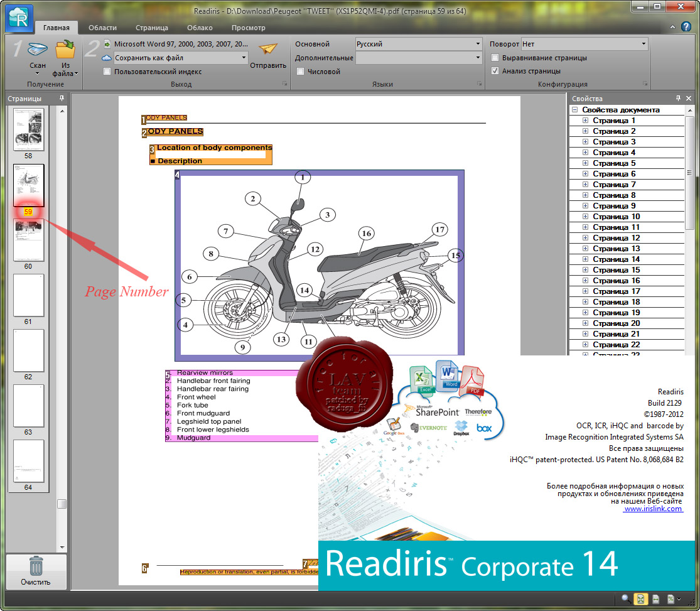Click the Readiris application logo button
This screenshot has width=700, height=611.
pyautogui.click(x=19, y=18)
